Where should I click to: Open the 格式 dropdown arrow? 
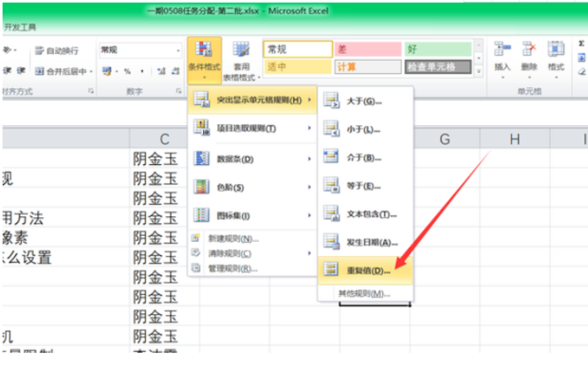(x=556, y=78)
